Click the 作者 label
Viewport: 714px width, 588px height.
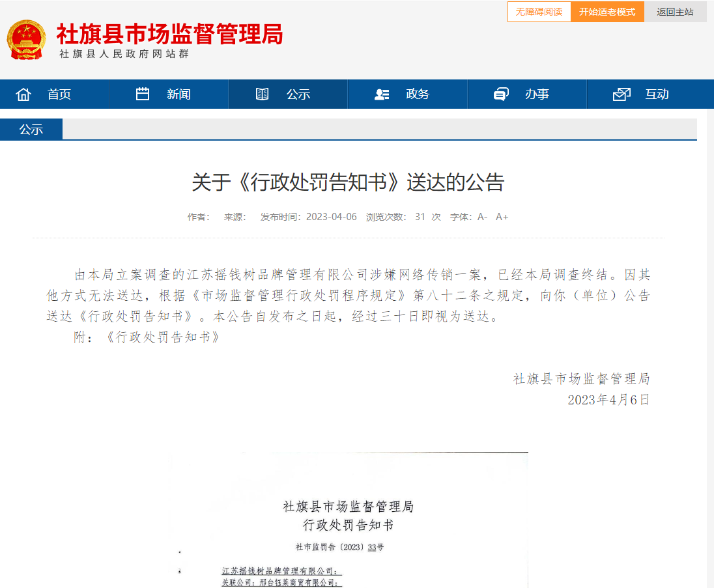(x=199, y=217)
